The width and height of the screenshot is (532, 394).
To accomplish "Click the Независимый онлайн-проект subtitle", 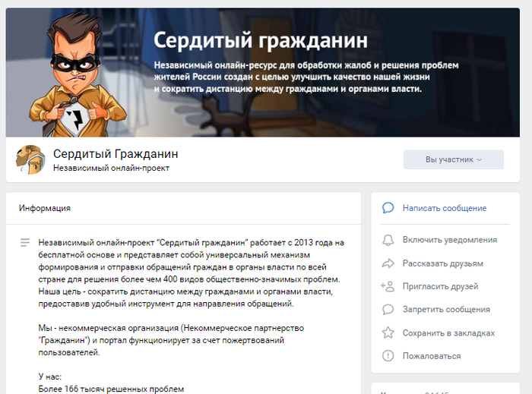I will [111, 168].
